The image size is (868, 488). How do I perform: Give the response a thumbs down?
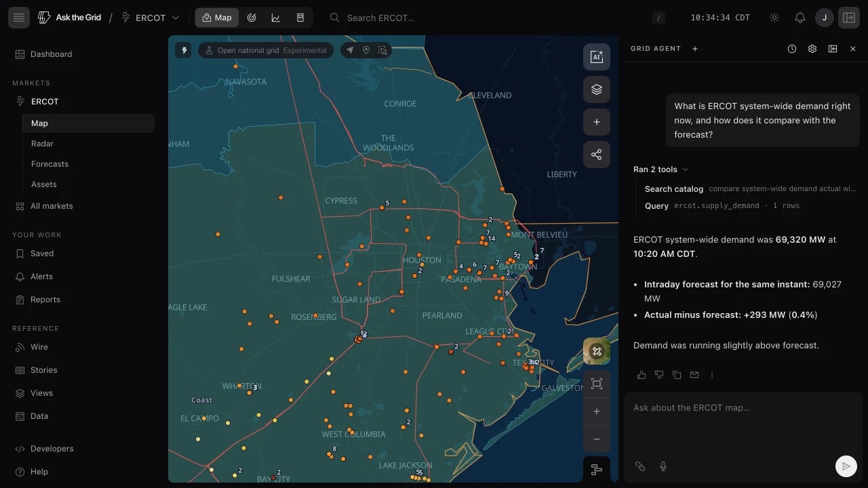click(659, 375)
